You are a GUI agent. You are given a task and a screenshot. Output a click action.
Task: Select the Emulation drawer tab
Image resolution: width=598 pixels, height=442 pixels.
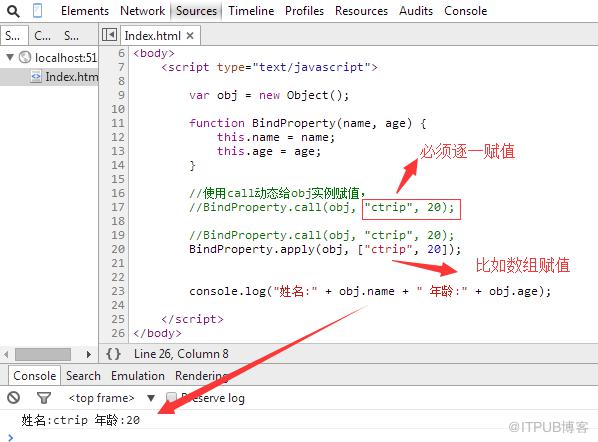pyautogui.click(x=138, y=376)
